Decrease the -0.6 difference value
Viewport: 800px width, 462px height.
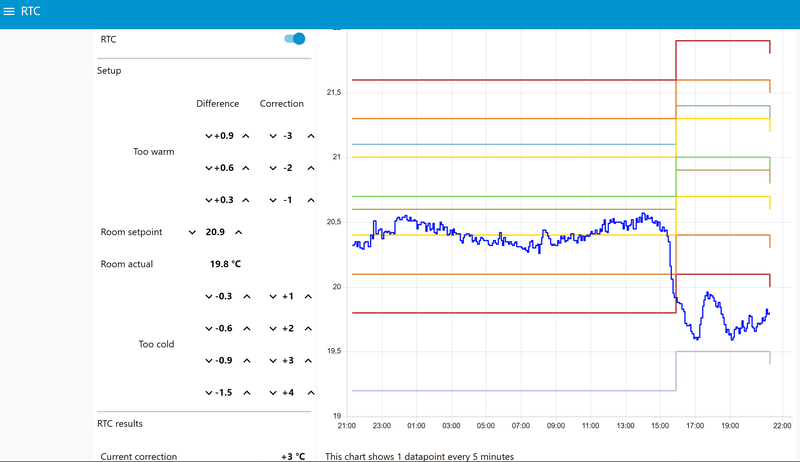tap(208, 329)
